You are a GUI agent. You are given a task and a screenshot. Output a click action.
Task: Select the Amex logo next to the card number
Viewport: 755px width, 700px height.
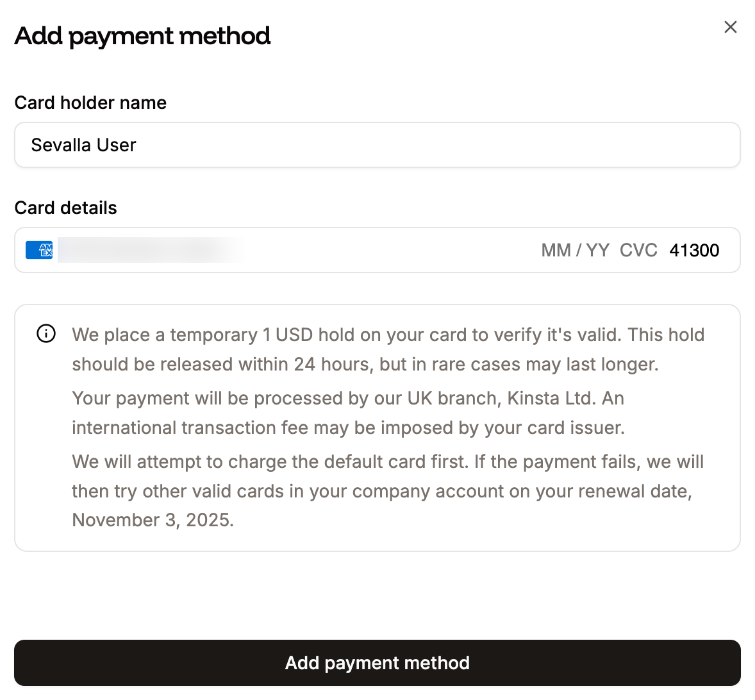click(x=38, y=249)
